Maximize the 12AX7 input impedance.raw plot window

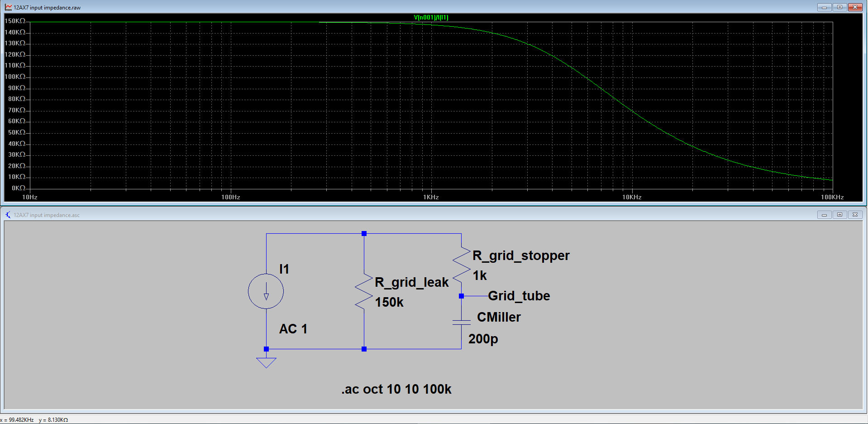[839, 7]
